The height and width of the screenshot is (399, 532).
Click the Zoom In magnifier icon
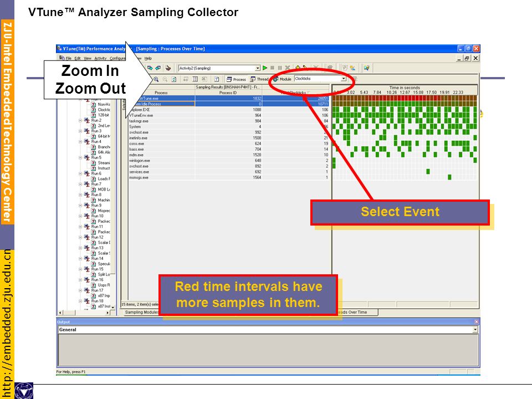(156, 79)
